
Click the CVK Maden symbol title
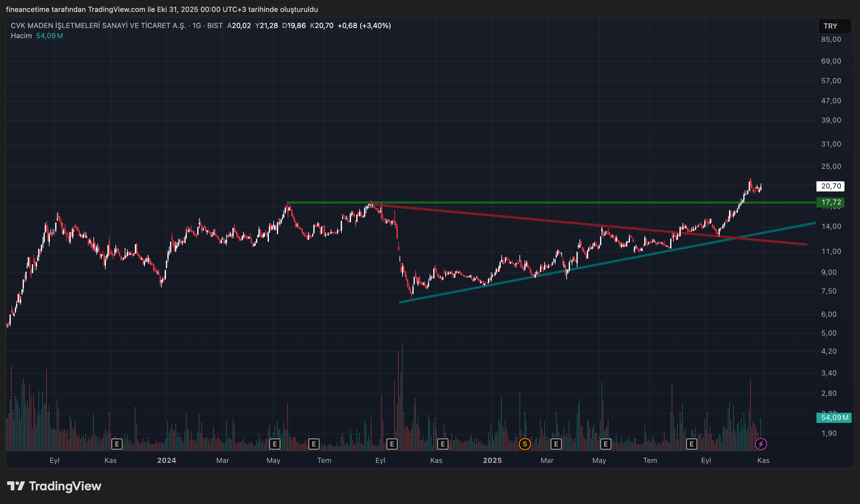tap(98, 26)
